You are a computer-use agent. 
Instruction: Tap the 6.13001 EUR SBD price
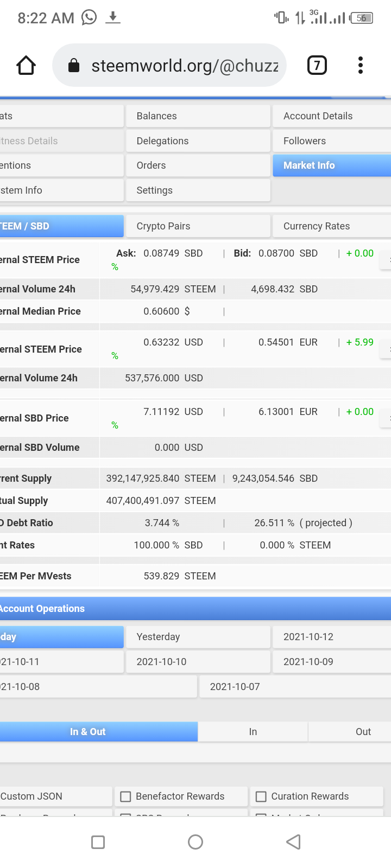[x=288, y=412]
